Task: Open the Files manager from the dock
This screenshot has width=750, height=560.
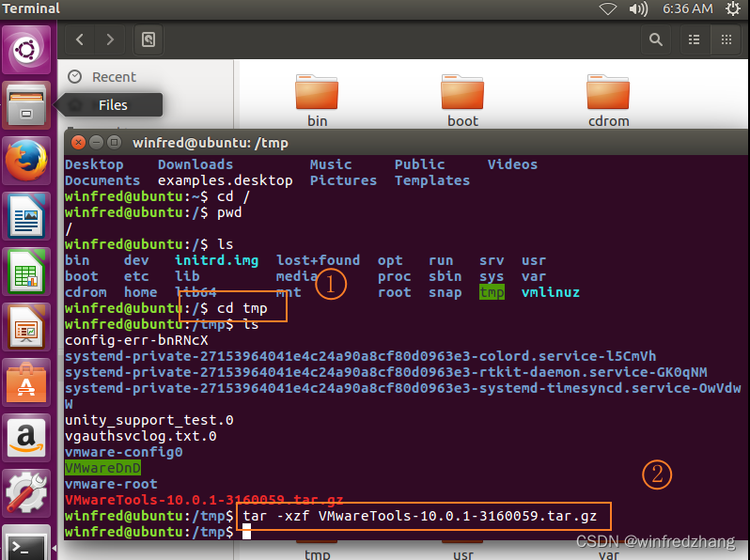Action: (x=26, y=105)
